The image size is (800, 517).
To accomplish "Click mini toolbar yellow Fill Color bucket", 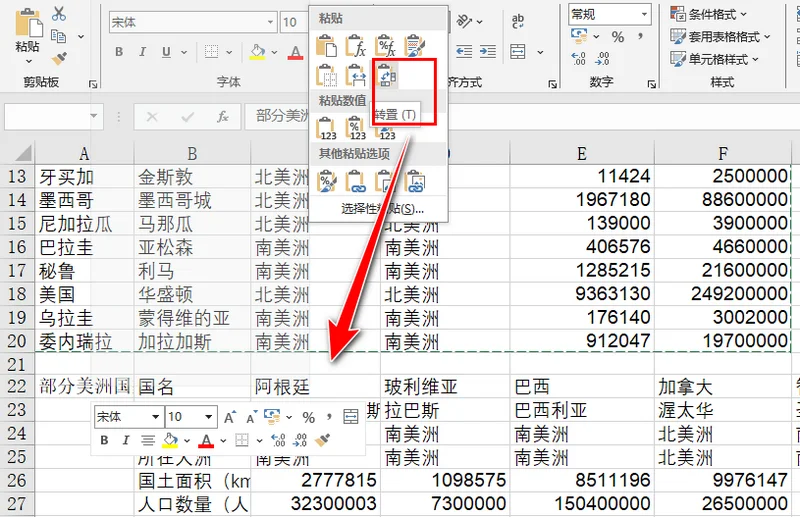I will (x=170, y=440).
